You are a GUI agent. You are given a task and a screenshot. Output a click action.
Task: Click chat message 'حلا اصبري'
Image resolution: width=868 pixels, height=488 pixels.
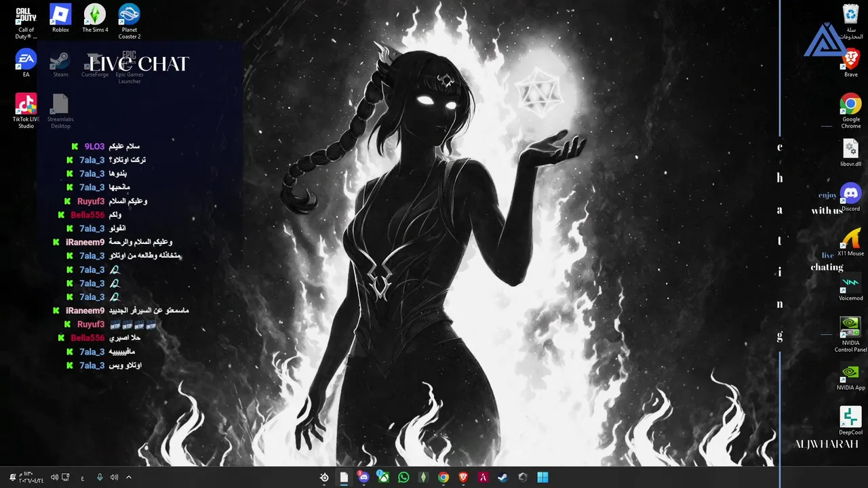(x=125, y=338)
